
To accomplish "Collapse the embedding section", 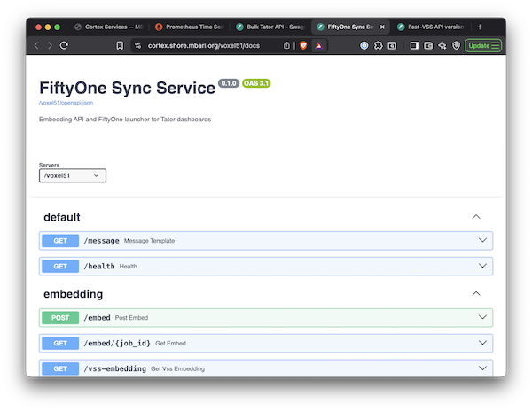I will pyautogui.click(x=476, y=294).
